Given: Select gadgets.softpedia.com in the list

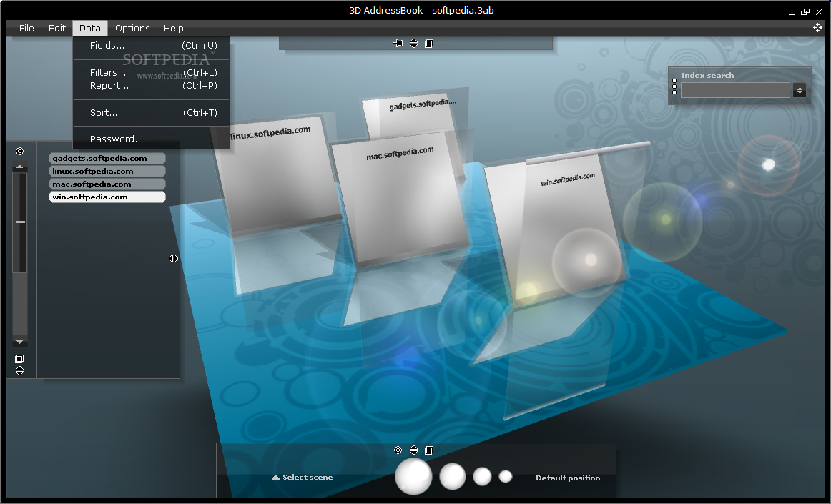Looking at the screenshot, I should click(x=107, y=159).
